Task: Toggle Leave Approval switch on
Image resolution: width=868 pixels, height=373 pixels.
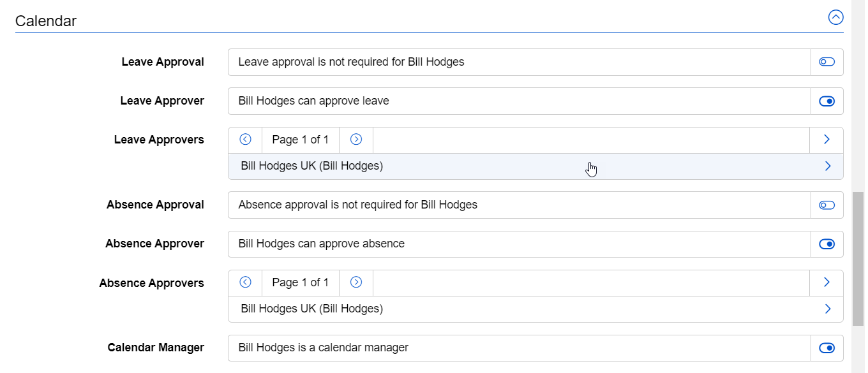Action: 827,62
